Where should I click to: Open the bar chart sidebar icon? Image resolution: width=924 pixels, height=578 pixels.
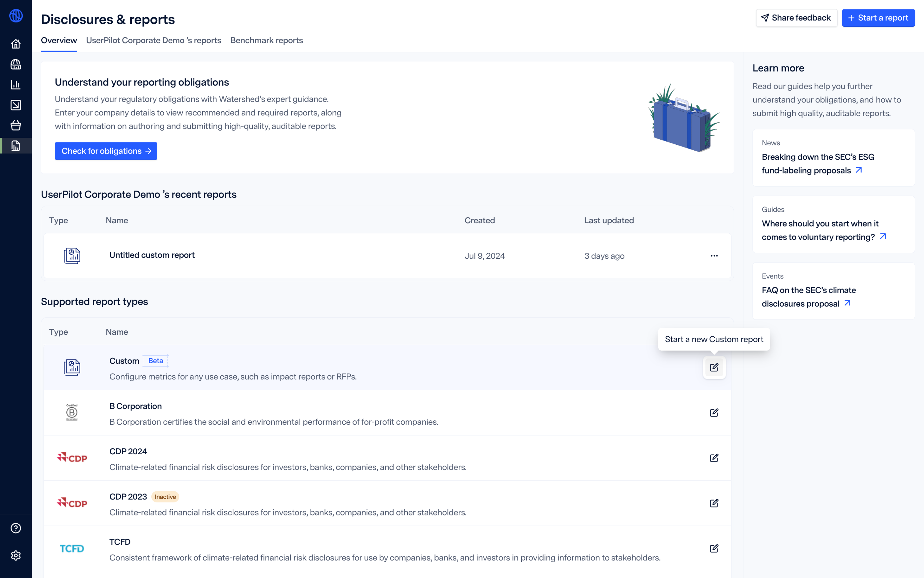(x=16, y=84)
